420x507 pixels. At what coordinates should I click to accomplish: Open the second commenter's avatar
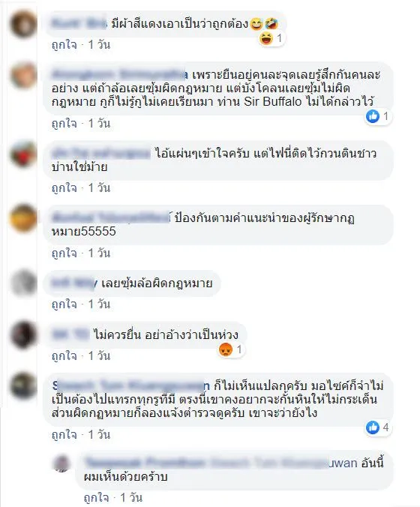tap(23, 76)
